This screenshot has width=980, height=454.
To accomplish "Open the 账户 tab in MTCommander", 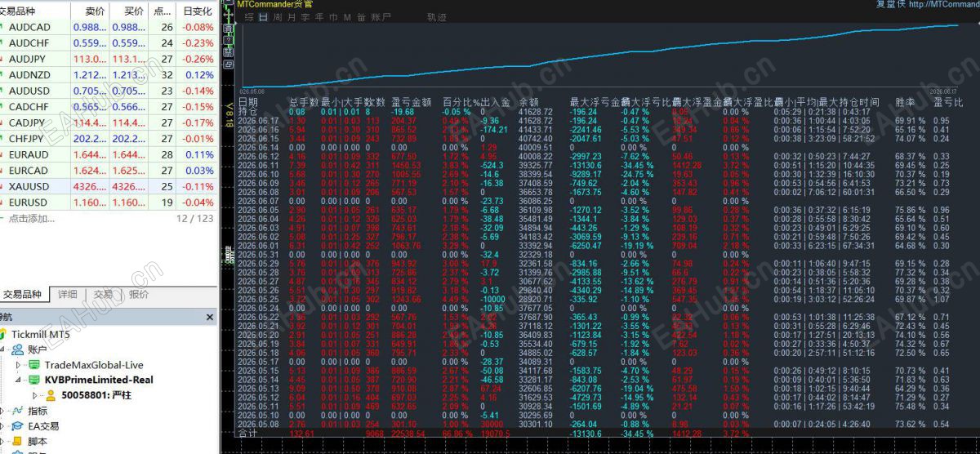I will pos(380,16).
